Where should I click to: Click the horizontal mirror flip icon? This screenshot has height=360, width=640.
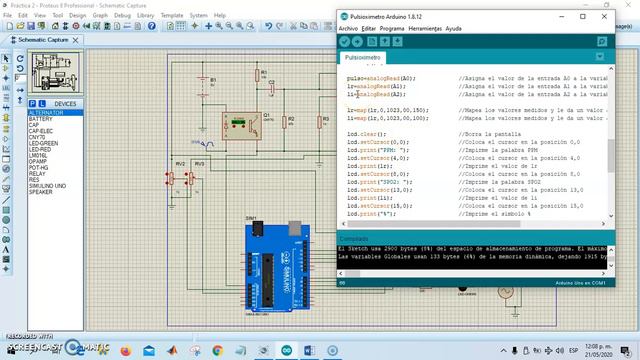pos(20,90)
